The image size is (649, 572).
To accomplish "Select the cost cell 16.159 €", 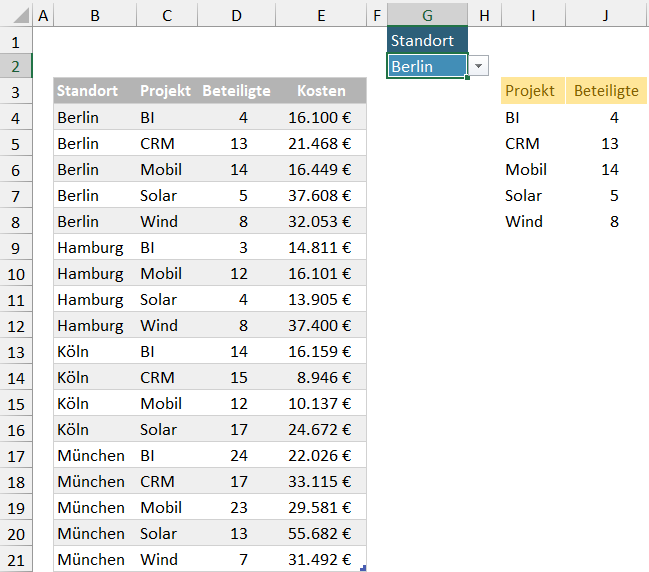I will point(321,351).
